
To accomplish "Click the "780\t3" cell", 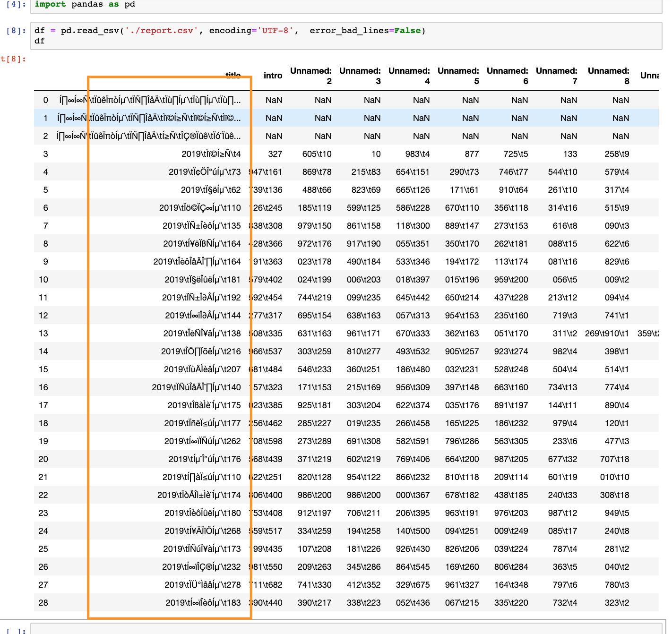I will click(x=617, y=585).
